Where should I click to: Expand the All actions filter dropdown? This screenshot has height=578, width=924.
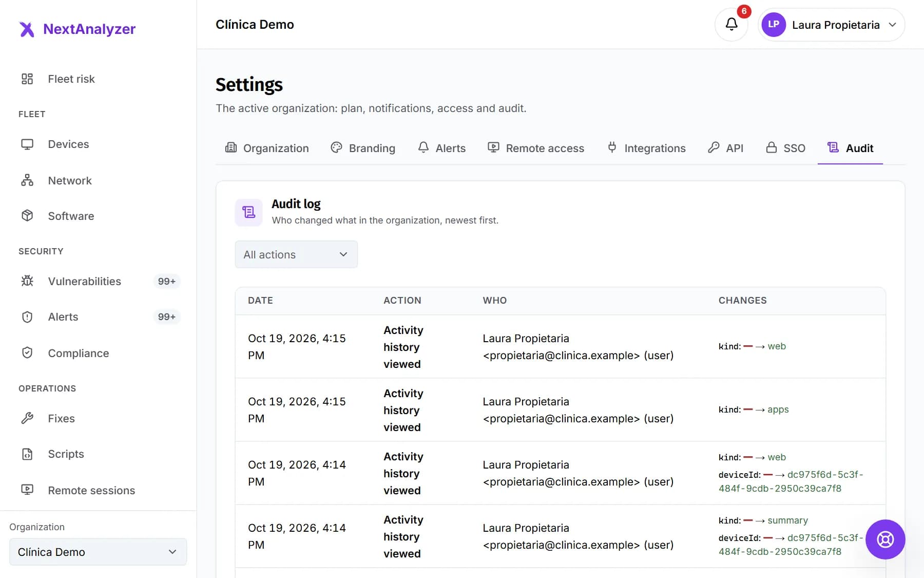point(296,254)
